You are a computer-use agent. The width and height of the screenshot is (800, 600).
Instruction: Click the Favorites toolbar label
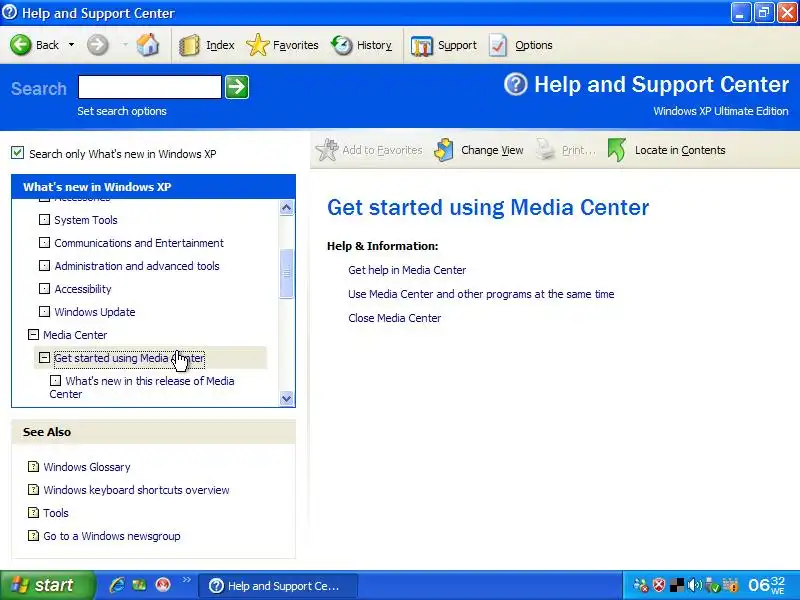point(295,45)
